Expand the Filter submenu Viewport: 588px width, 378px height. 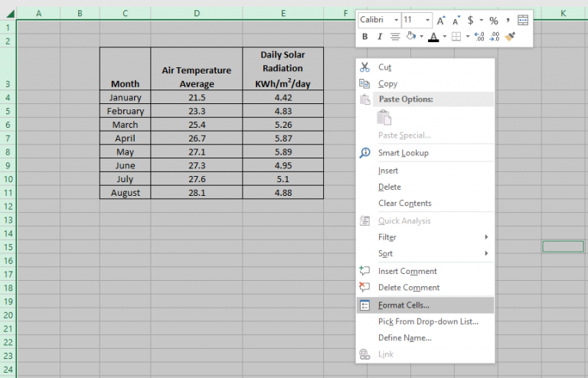point(425,237)
